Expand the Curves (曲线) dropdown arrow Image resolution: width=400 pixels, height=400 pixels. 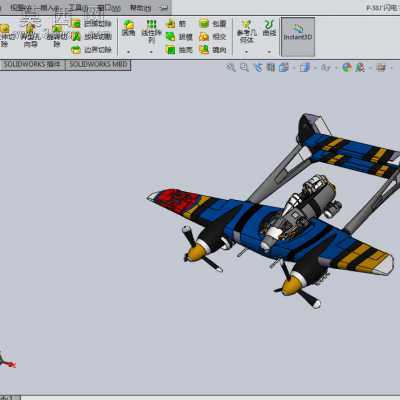click(269, 52)
